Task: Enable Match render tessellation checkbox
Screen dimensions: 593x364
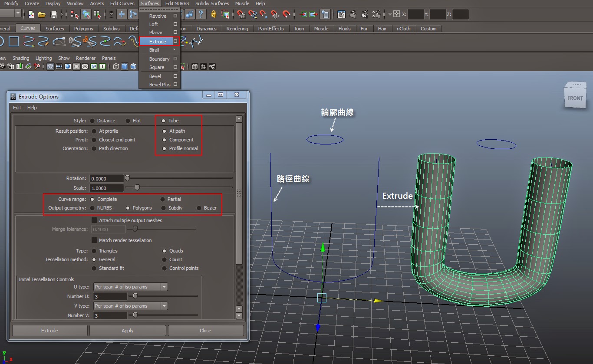Action: (x=94, y=240)
